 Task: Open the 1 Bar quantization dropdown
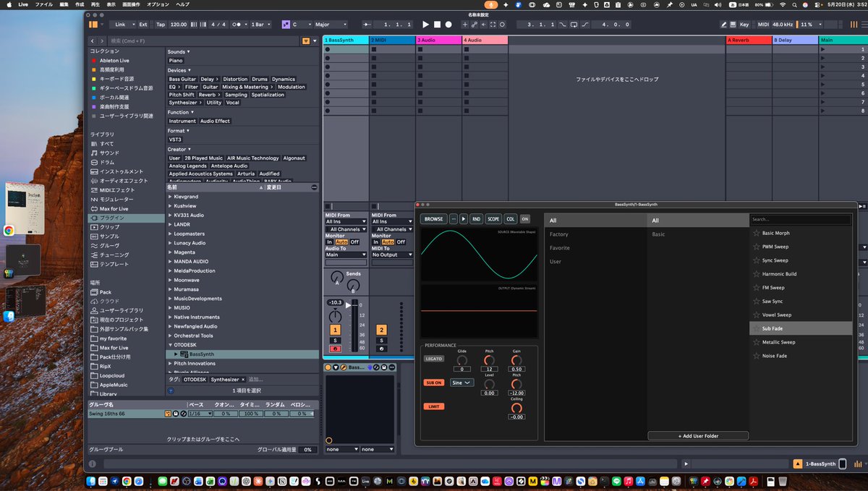tap(260, 24)
